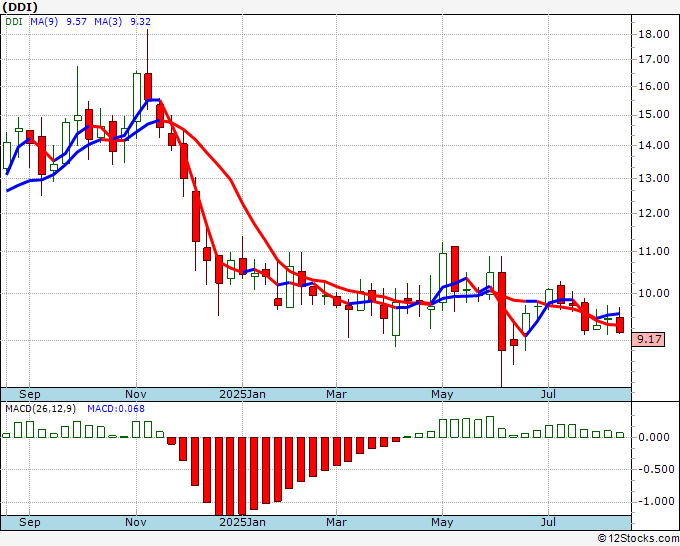Click Sep on the price chart time axis

point(30,395)
